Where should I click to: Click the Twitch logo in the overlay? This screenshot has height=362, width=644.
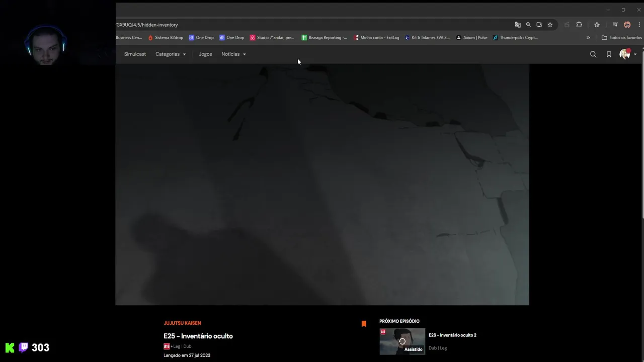click(x=23, y=347)
